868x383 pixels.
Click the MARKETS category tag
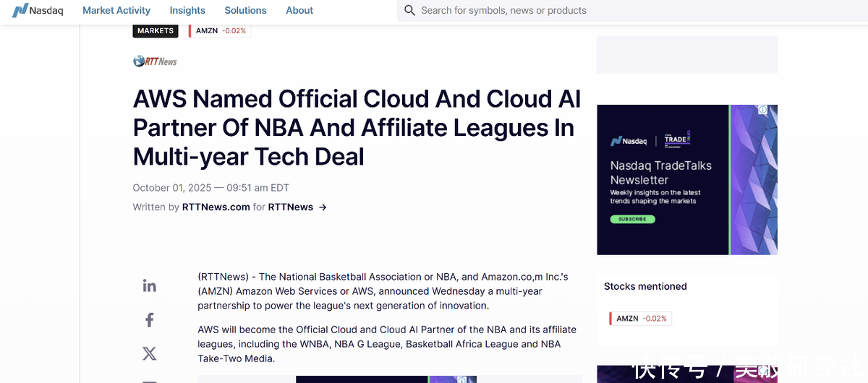point(156,31)
